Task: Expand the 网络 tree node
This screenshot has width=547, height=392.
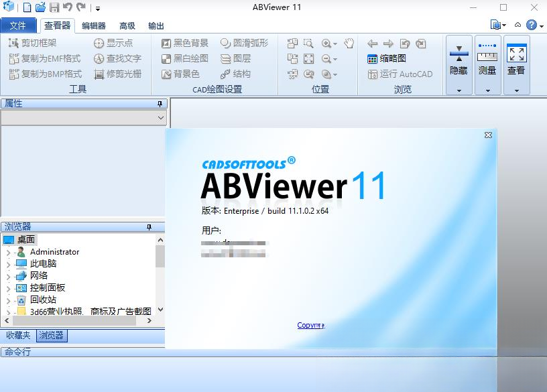Action: coord(8,277)
